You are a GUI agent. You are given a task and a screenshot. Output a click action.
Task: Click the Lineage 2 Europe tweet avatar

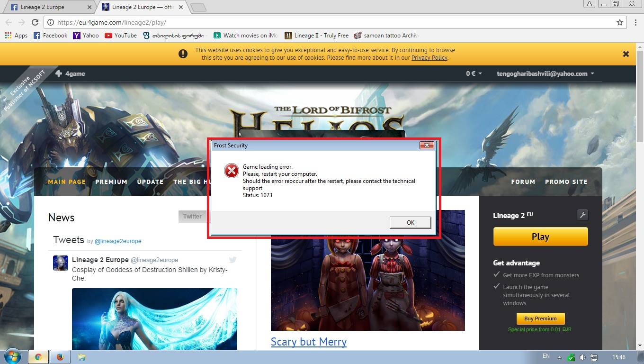click(61, 263)
